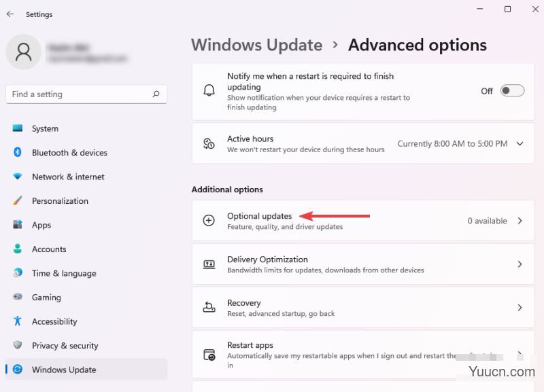Viewport: 544px width, 392px height.
Task: Click the Active hours clock icon
Action: [209, 143]
